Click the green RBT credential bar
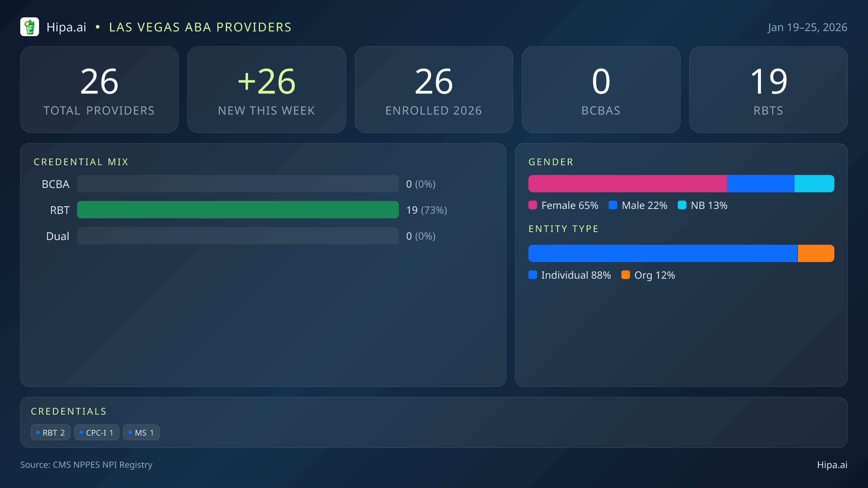This screenshot has width=868, height=488. (x=238, y=210)
